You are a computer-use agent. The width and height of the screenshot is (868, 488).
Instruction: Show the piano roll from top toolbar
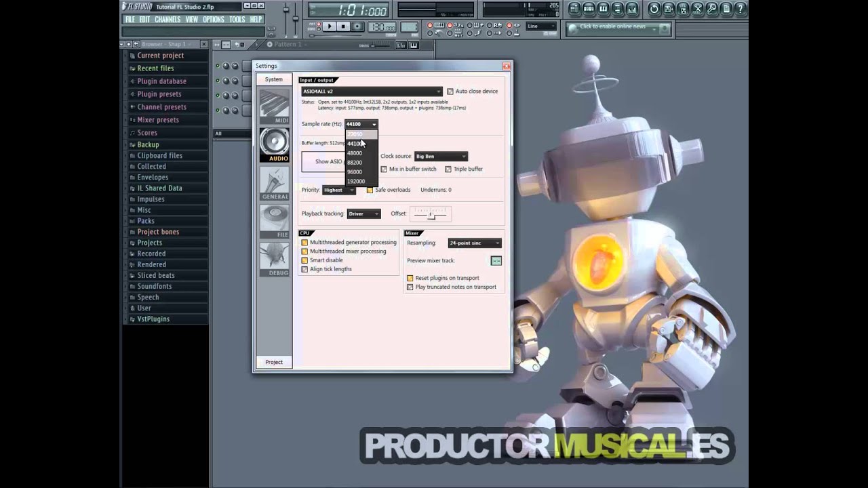603,8
